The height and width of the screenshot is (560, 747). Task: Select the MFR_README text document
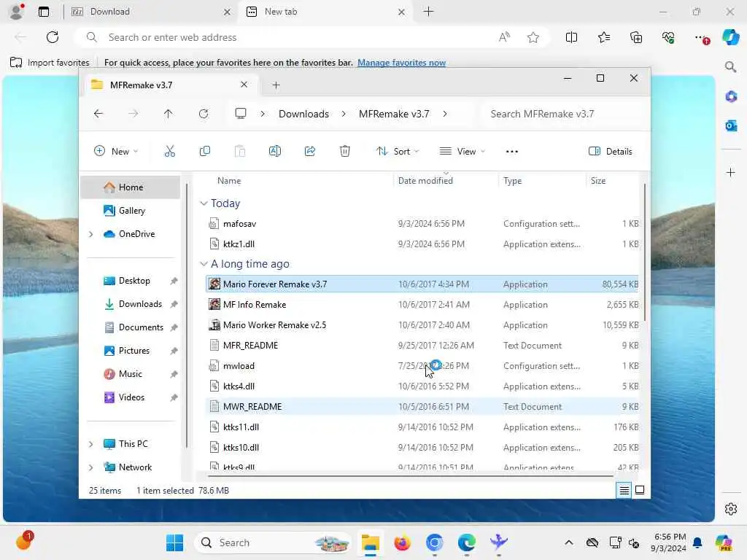pos(422,345)
